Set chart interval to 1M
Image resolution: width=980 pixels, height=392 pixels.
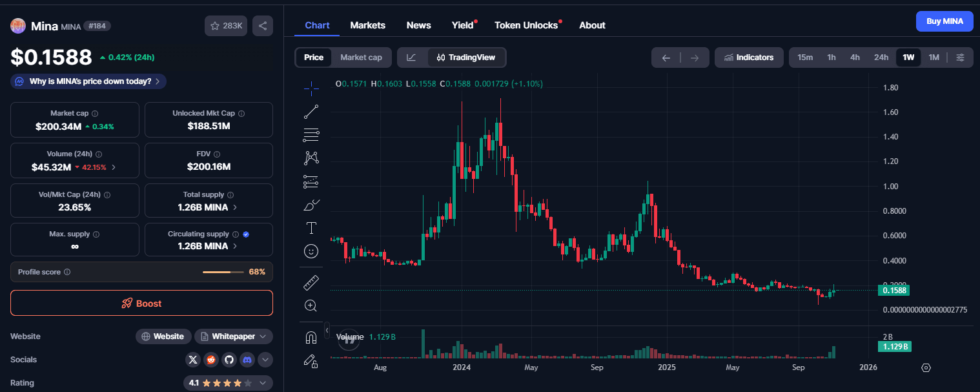pyautogui.click(x=934, y=57)
